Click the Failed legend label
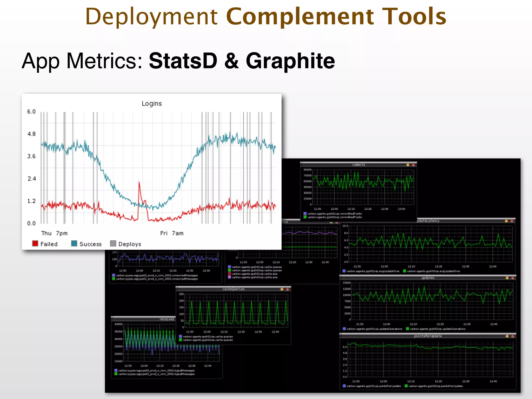The height and width of the screenshot is (399, 532). coord(49,244)
